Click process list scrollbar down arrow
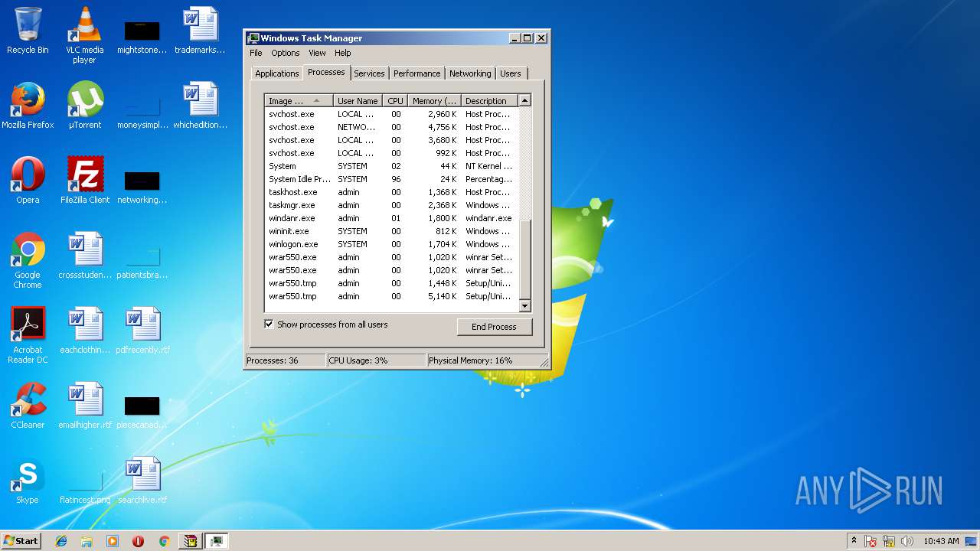The height and width of the screenshot is (551, 980). click(524, 306)
